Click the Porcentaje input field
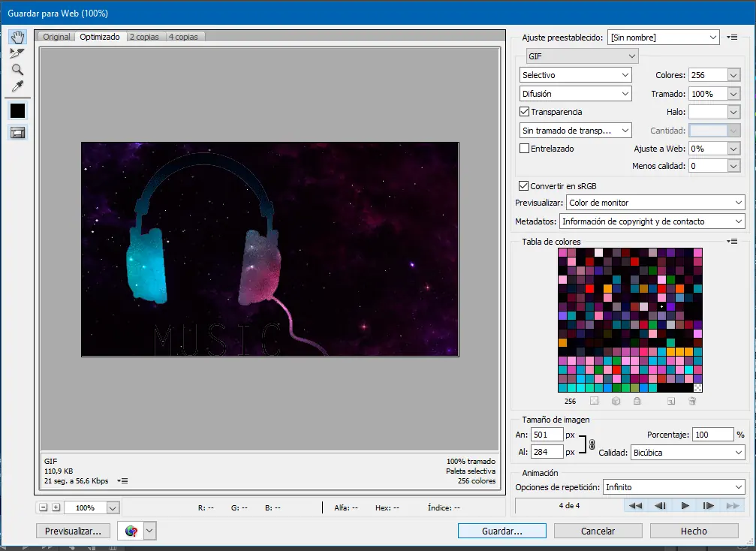The height and width of the screenshot is (551, 756). pos(712,435)
